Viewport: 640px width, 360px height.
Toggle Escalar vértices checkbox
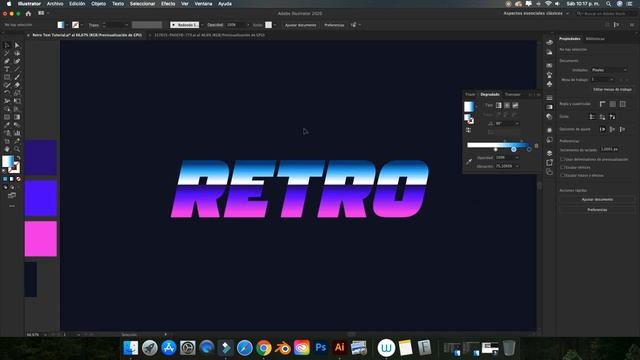pos(562,167)
